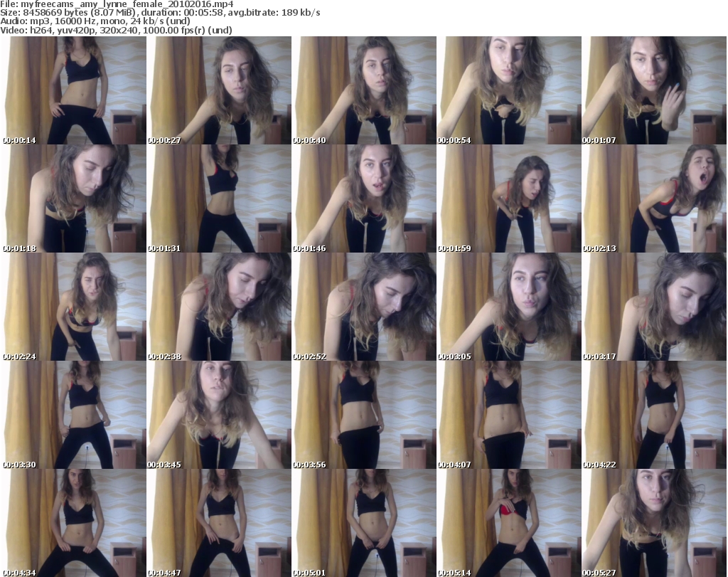Click the frame stamped 00:01:46
The image size is (728, 577).
tap(363, 198)
